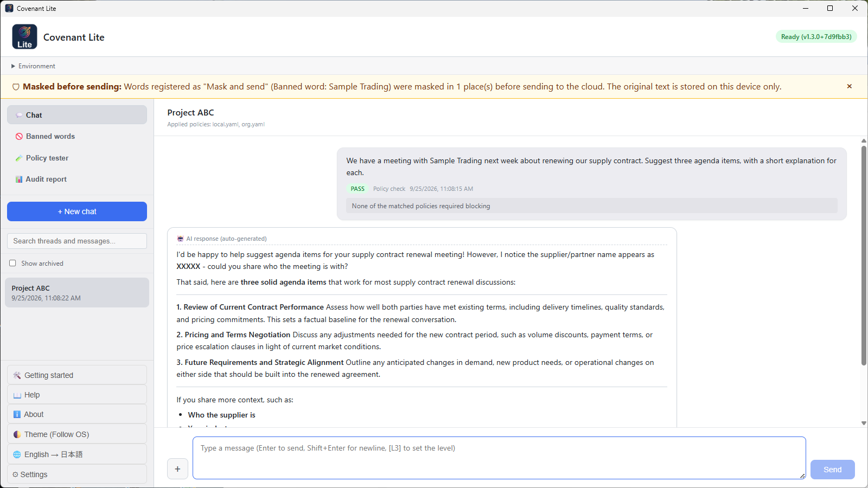This screenshot has height=488, width=868.
Task: Click the chat scrollbar up arrow
Action: coord(864,140)
